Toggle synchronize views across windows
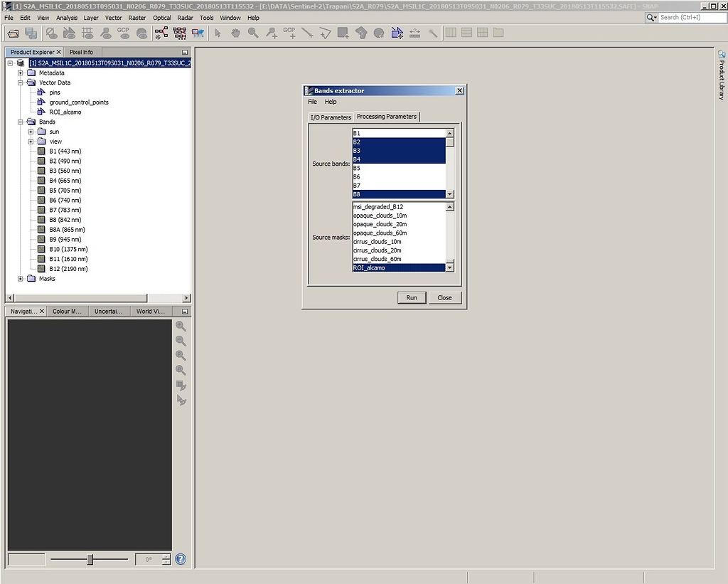The width and height of the screenshot is (728, 584). coord(180,385)
